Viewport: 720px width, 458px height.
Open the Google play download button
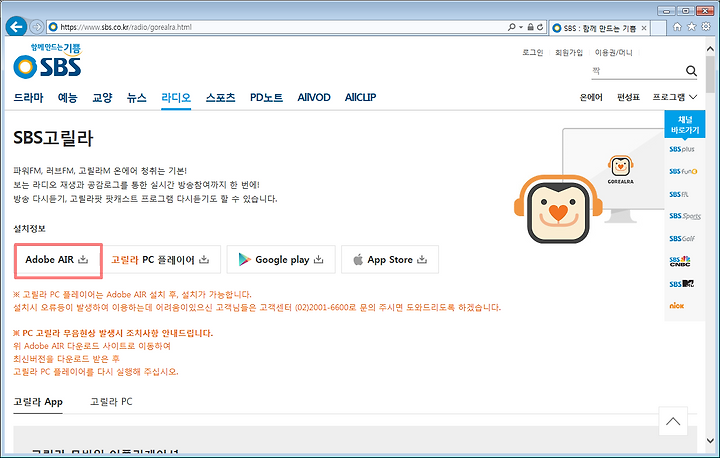281,260
